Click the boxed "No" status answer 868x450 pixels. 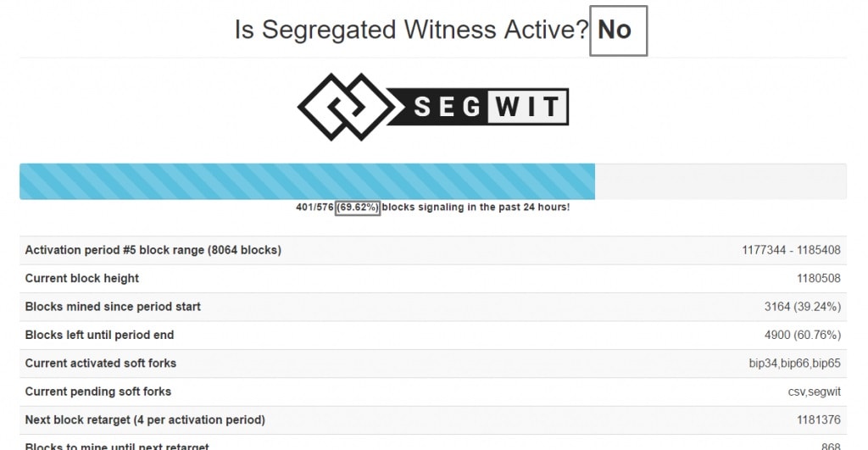[618, 31]
